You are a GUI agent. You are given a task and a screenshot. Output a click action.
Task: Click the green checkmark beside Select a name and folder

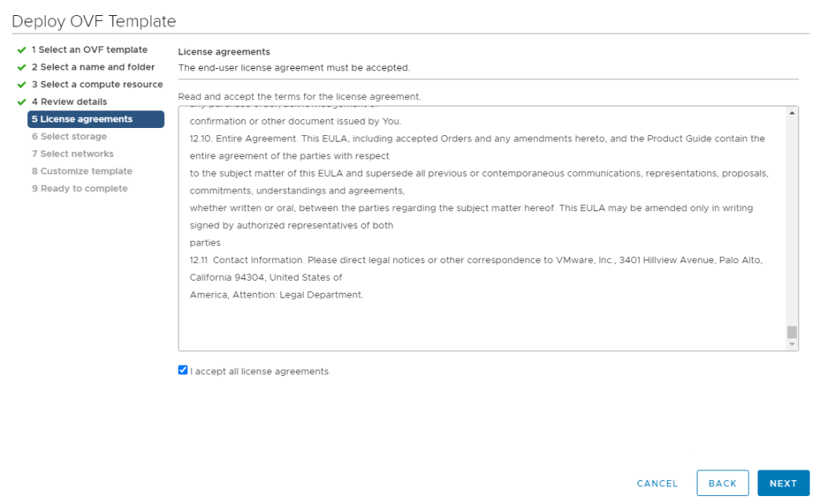(x=22, y=68)
